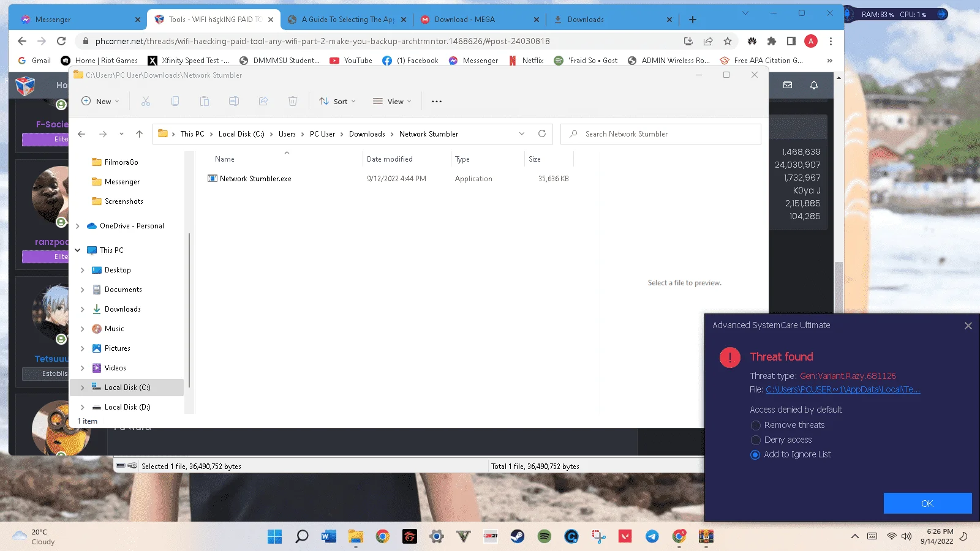Go back in File Explorer navigation
This screenshot has width=980, height=551.
pyautogui.click(x=81, y=134)
